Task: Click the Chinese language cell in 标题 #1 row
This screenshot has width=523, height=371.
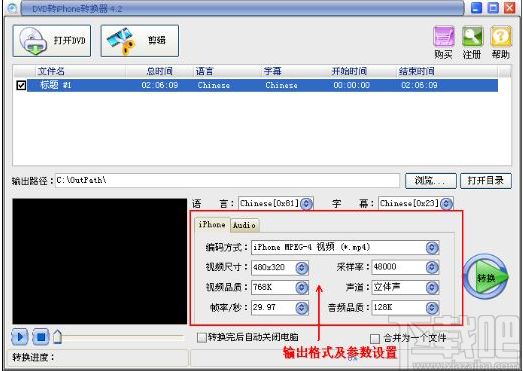Action: pos(213,85)
